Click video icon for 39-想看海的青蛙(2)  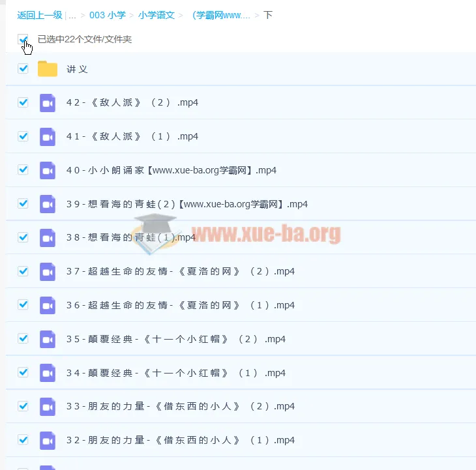(x=48, y=204)
